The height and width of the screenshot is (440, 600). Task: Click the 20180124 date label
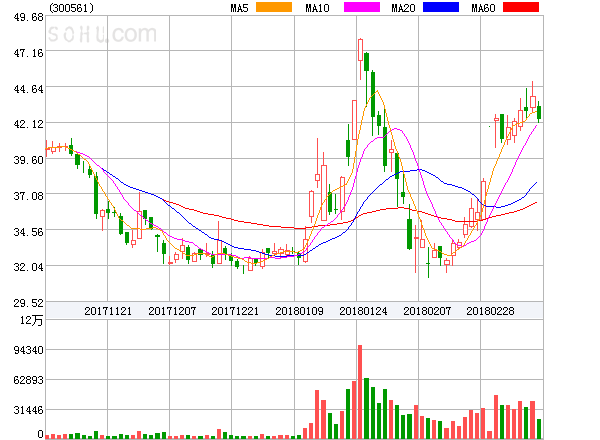[x=363, y=311]
